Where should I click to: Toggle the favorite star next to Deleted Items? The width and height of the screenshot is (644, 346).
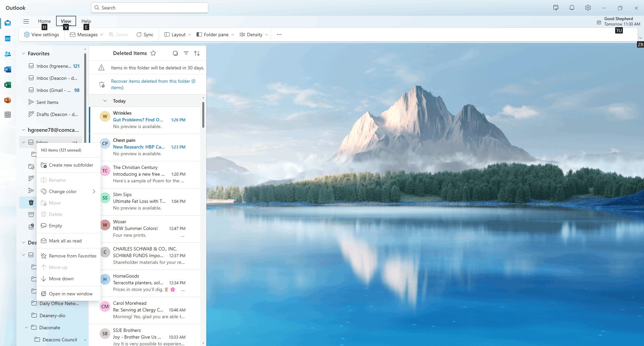[153, 53]
